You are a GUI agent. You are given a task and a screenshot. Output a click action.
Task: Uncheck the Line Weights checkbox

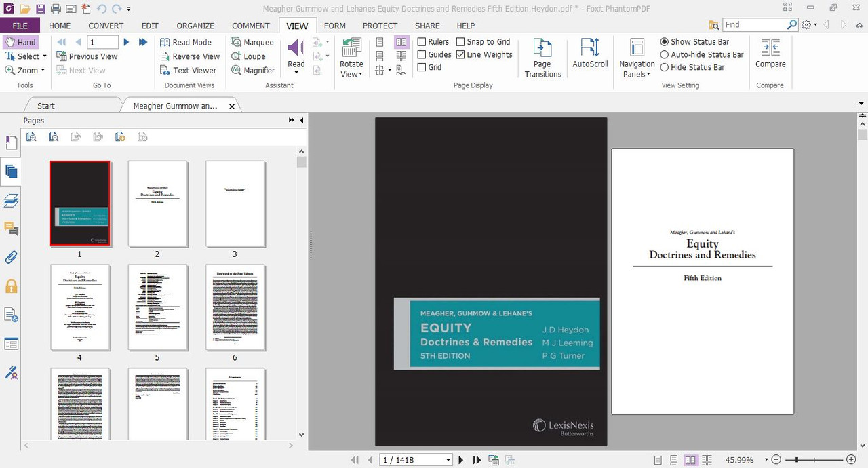460,54
